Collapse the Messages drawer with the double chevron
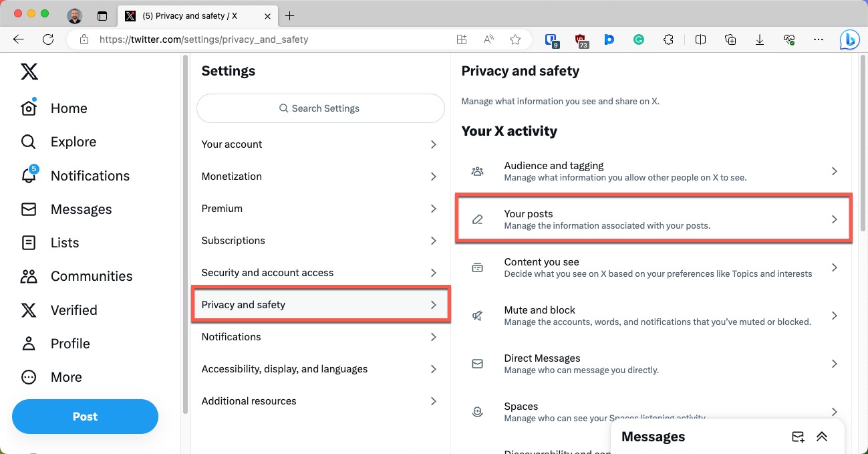The image size is (868, 454). click(822, 437)
